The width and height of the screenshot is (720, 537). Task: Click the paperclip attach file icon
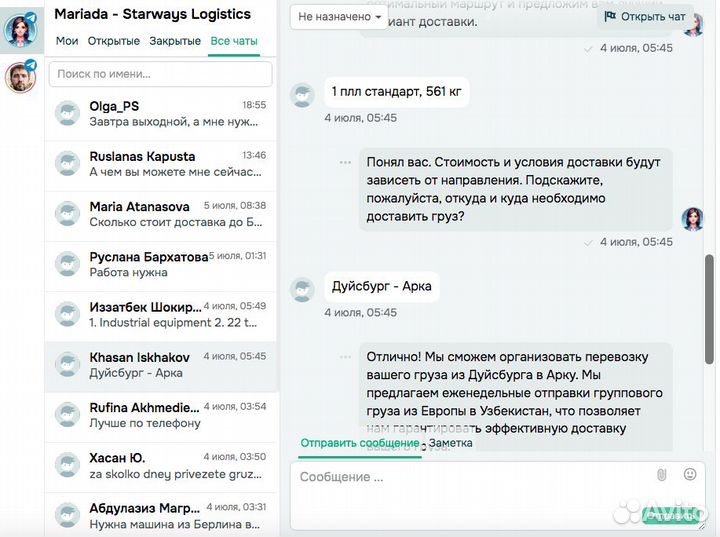point(661,475)
